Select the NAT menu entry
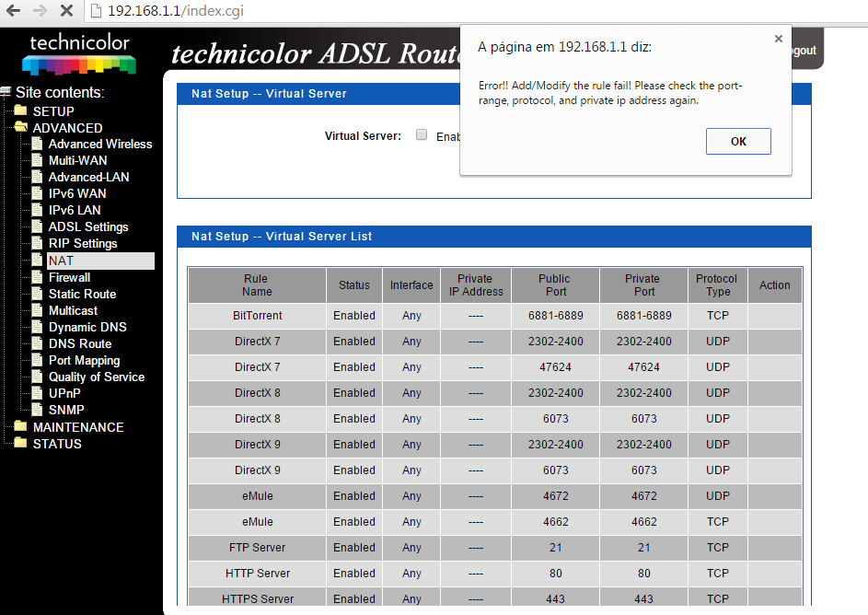868x615 pixels. [x=100, y=261]
